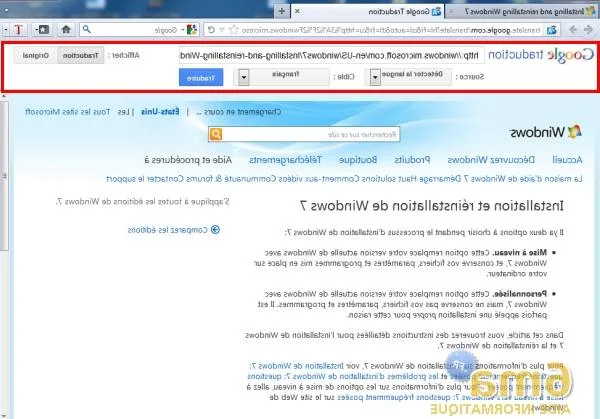This screenshot has width=600, height=419.
Task: Click the site identity icon in address bar
Action: coord(552,29)
